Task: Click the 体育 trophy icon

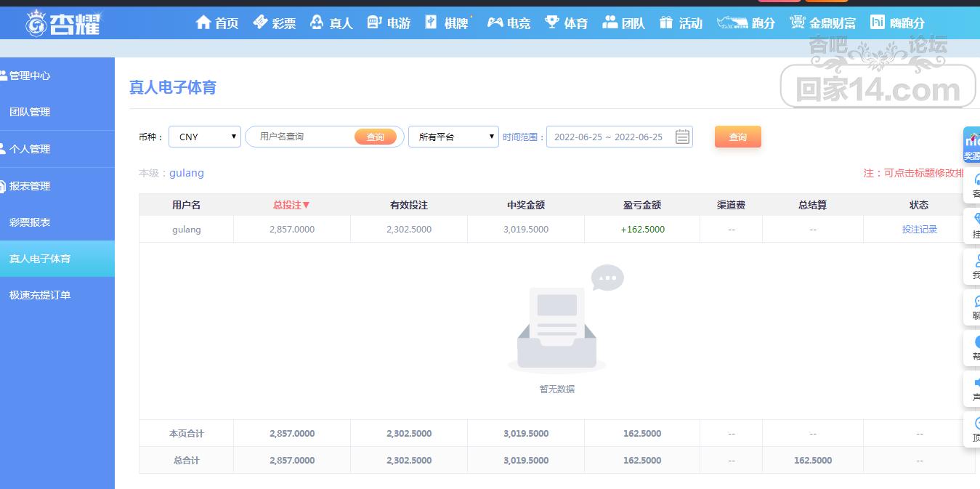Action: [x=552, y=23]
